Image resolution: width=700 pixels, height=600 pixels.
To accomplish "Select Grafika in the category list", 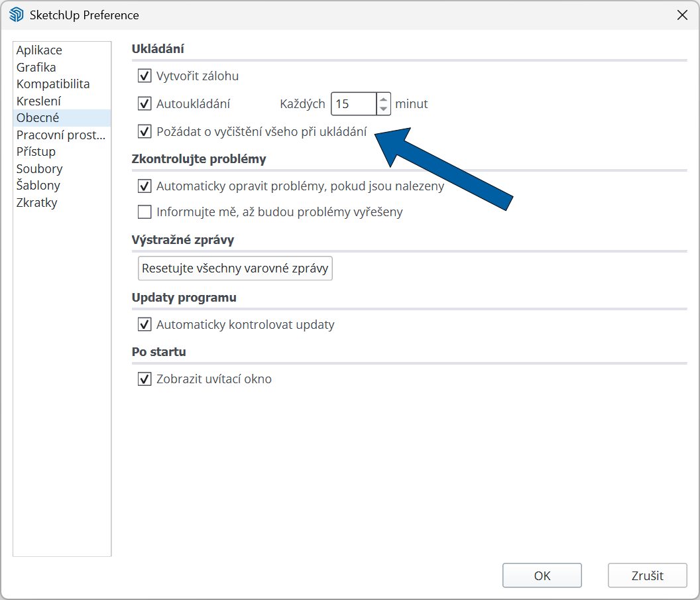I will pos(36,68).
